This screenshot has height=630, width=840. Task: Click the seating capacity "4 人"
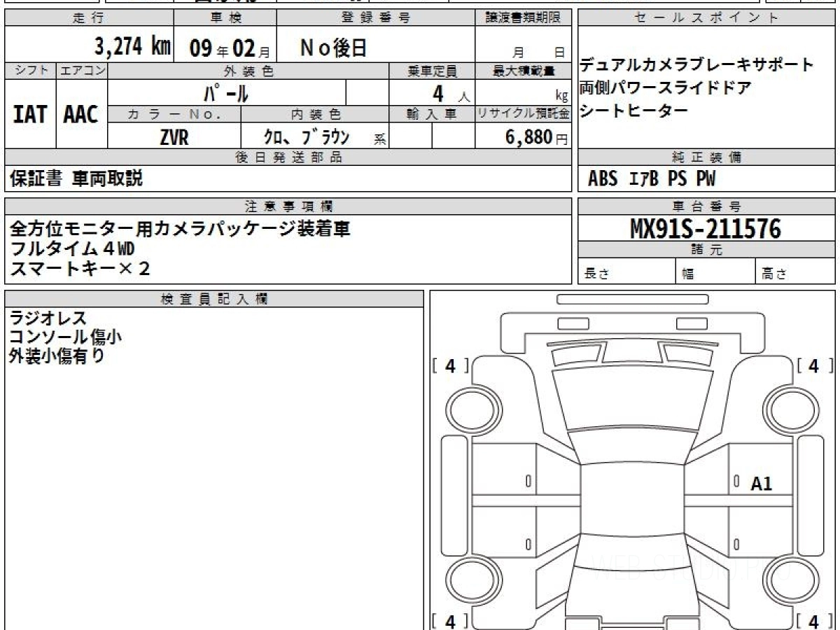[x=449, y=93]
